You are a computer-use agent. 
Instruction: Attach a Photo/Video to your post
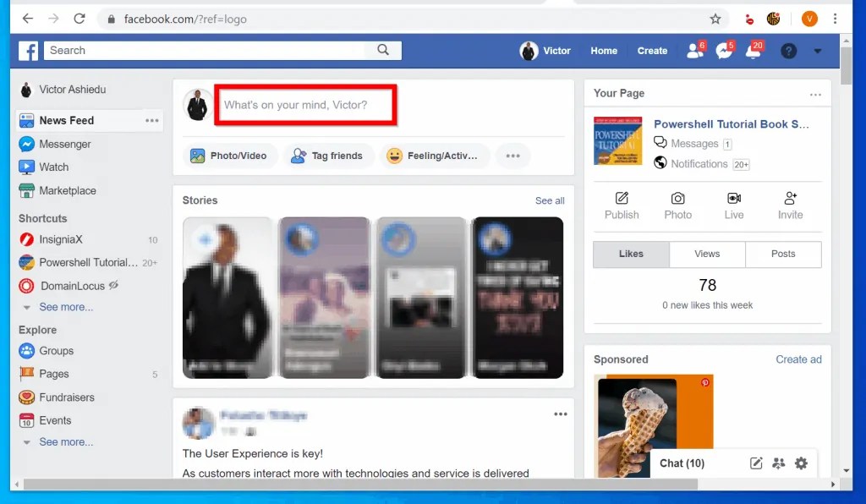[x=230, y=156]
